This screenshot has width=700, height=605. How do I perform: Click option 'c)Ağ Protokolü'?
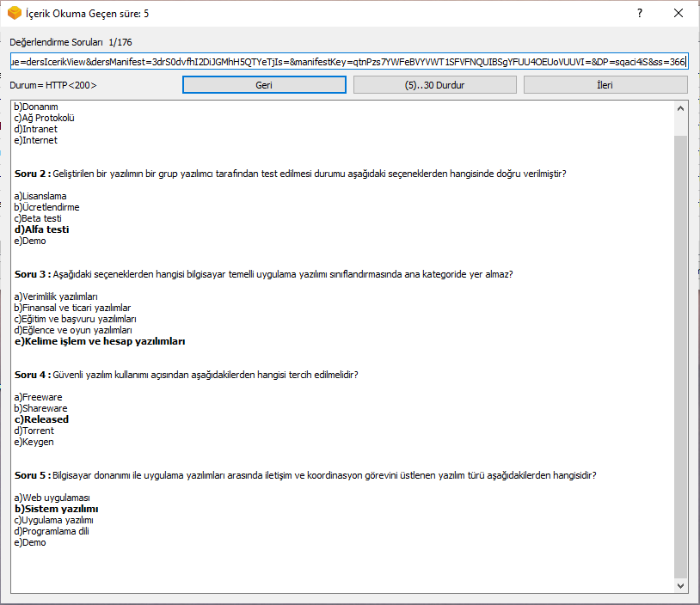[x=44, y=118]
